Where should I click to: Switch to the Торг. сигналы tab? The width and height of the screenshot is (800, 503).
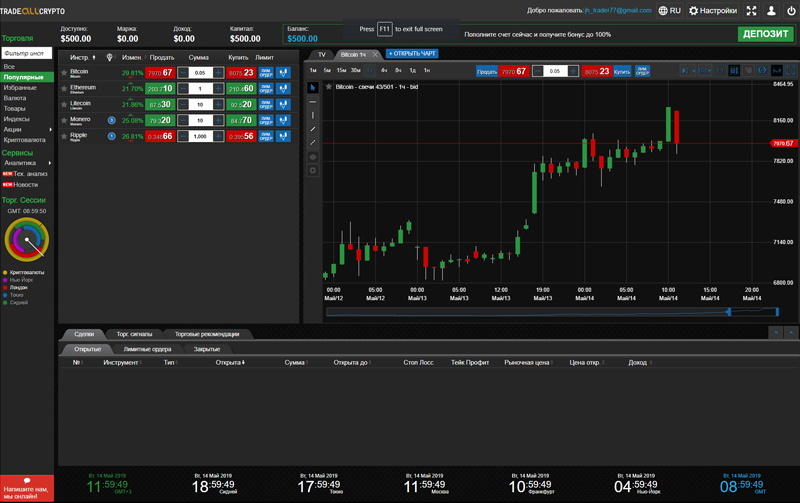coord(134,334)
